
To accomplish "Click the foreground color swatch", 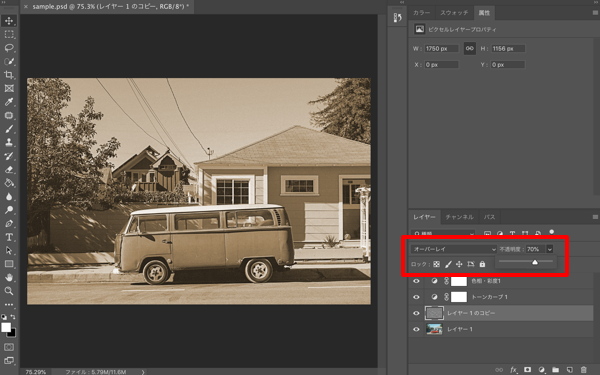I will 6,328.
